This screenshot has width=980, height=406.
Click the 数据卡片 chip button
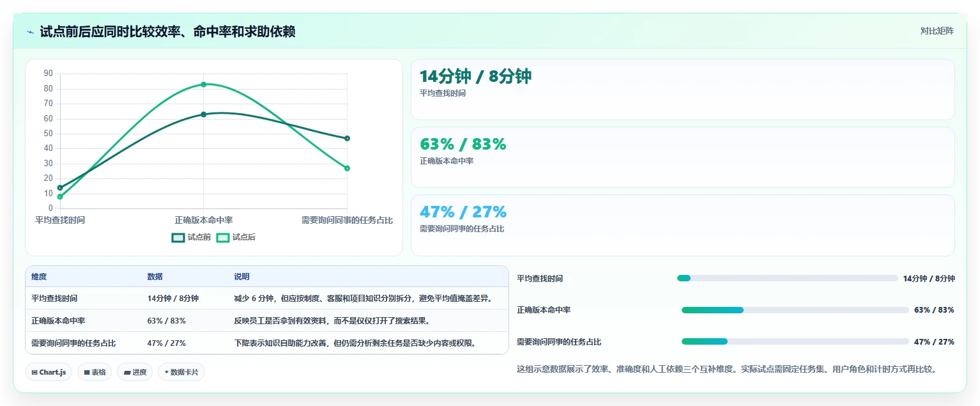tap(181, 372)
